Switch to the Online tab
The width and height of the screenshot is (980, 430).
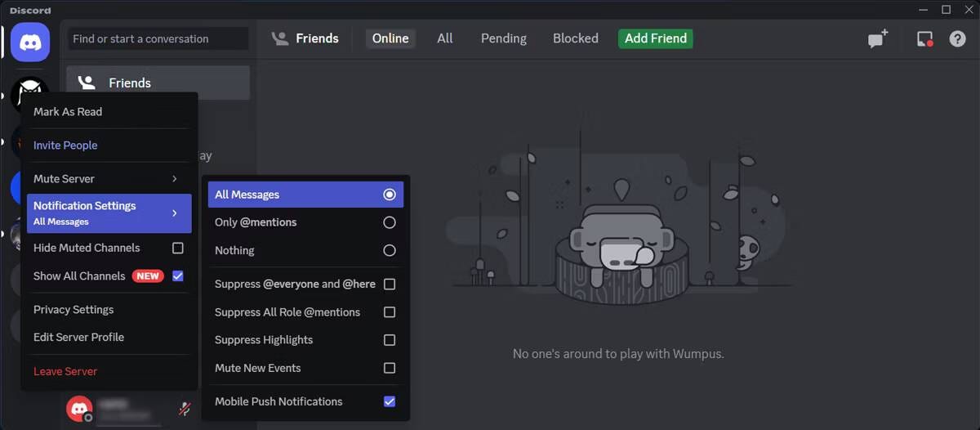coord(390,38)
